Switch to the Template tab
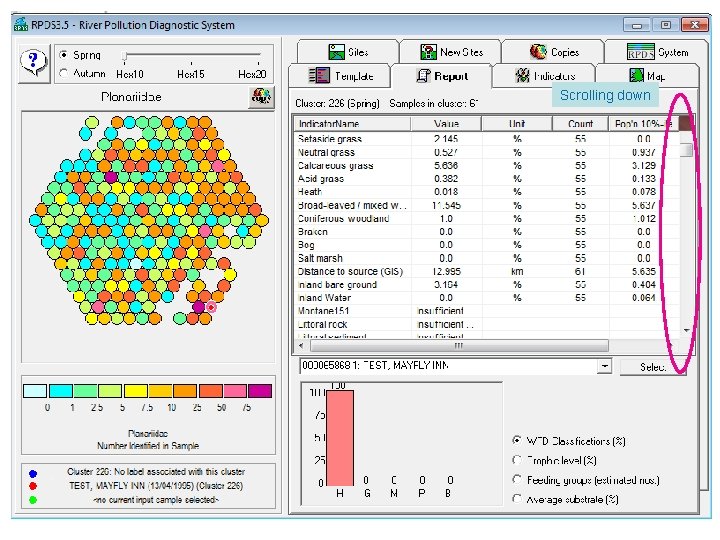The width and height of the screenshot is (720, 540). [x=340, y=76]
